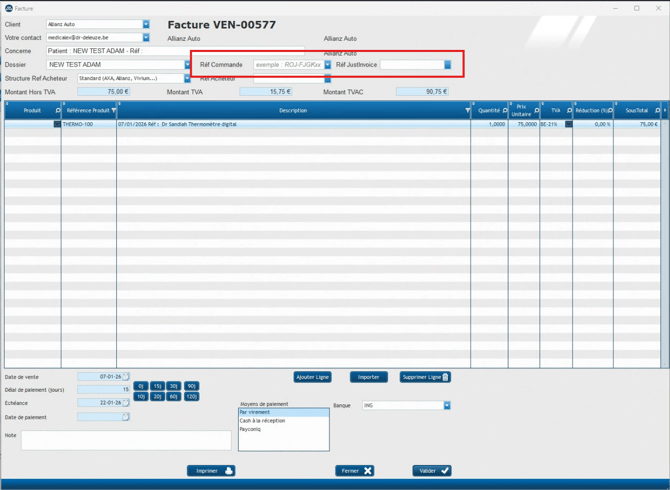Set payment delay to 30j

click(173, 386)
